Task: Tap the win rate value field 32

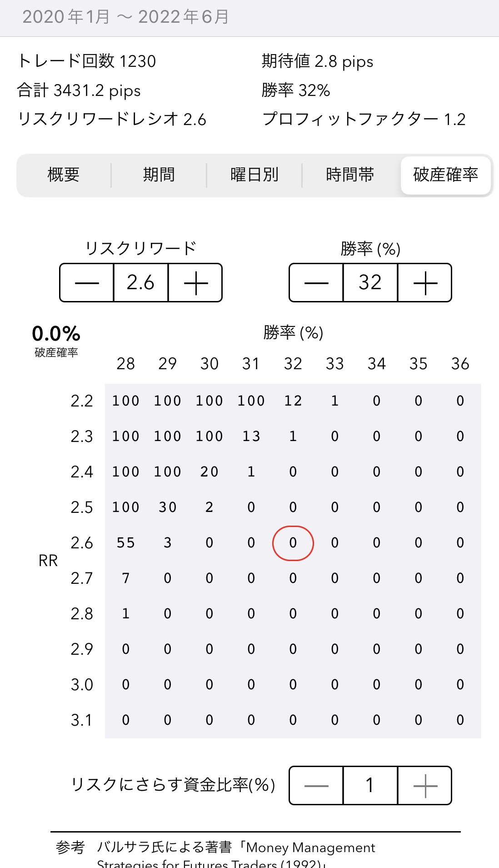Action: 370,283
